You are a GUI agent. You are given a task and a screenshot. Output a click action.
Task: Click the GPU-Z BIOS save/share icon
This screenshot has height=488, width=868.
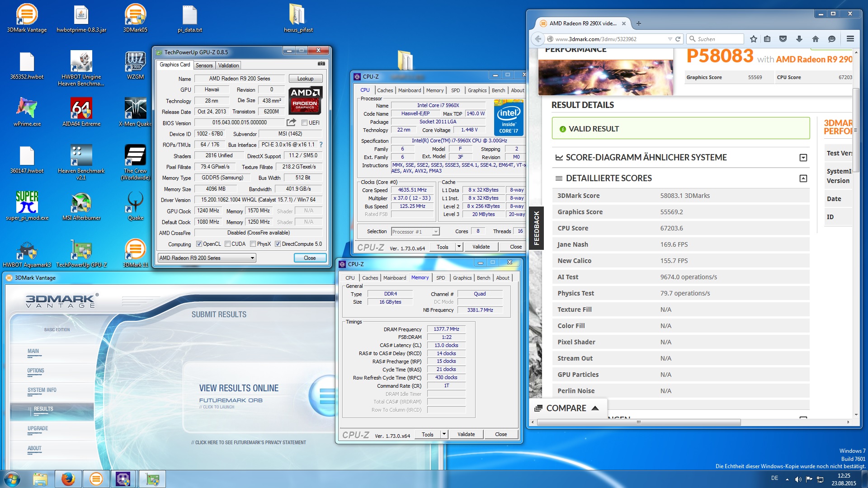pyautogui.click(x=291, y=122)
